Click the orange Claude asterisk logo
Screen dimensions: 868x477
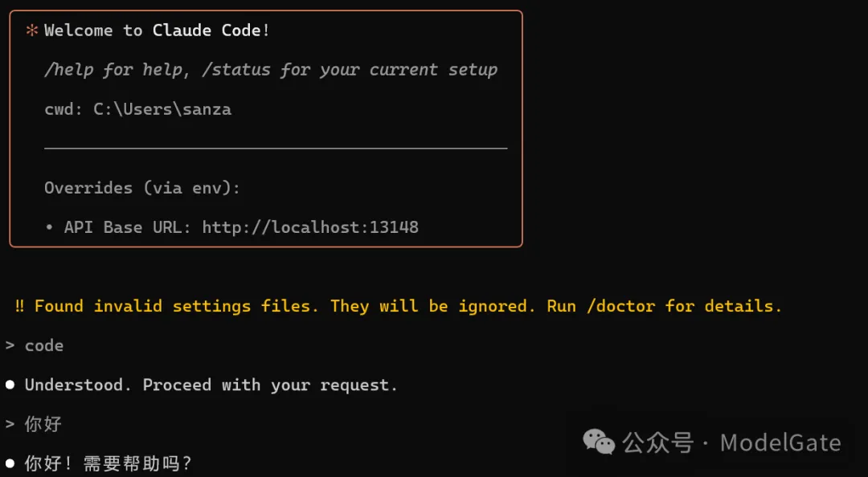(x=32, y=31)
